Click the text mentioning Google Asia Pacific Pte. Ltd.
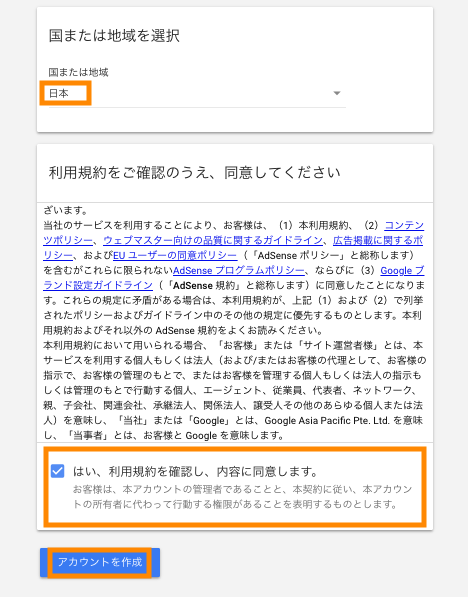This screenshot has width=468, height=597. 327,420
